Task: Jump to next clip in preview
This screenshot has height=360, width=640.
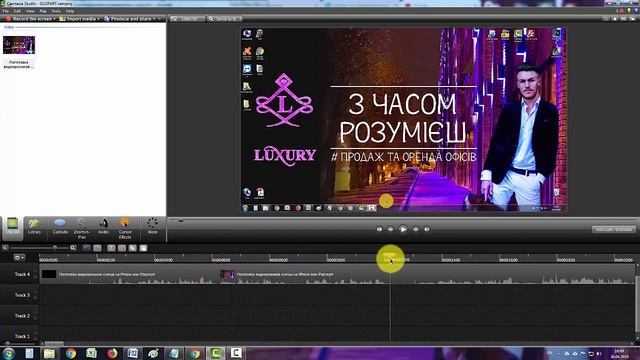Action: point(427,229)
